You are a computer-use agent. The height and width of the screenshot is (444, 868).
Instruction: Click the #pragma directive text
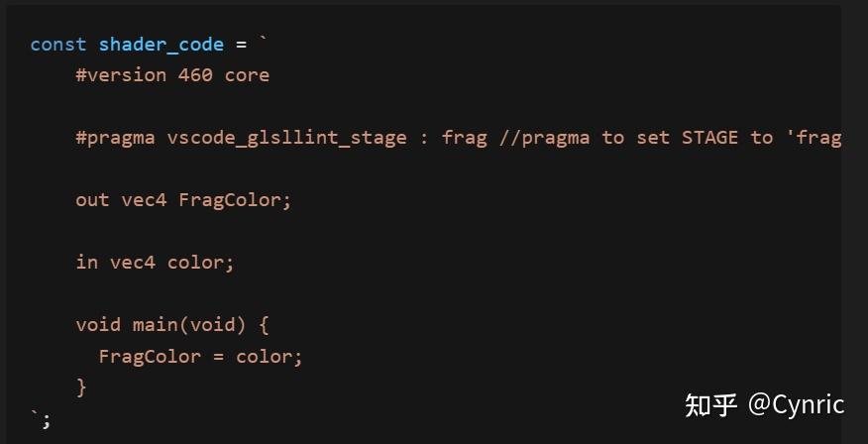115,138
